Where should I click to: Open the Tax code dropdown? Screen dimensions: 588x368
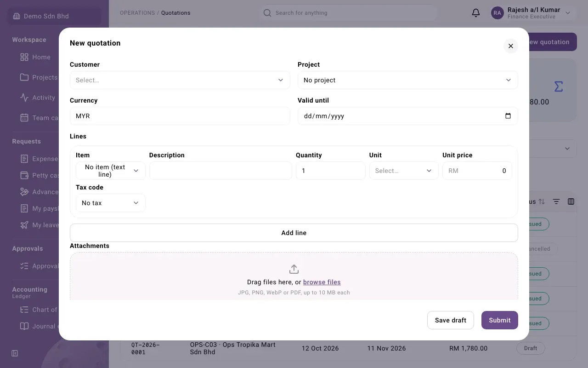pos(111,203)
